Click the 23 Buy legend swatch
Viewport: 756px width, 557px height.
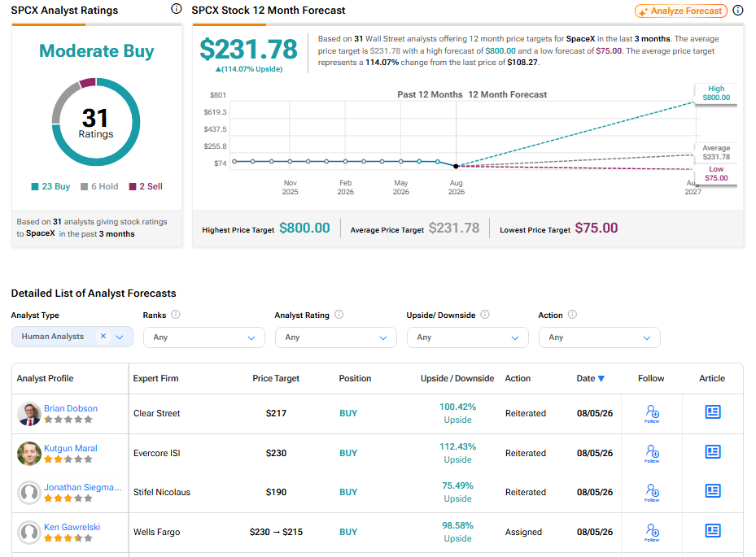[35, 186]
